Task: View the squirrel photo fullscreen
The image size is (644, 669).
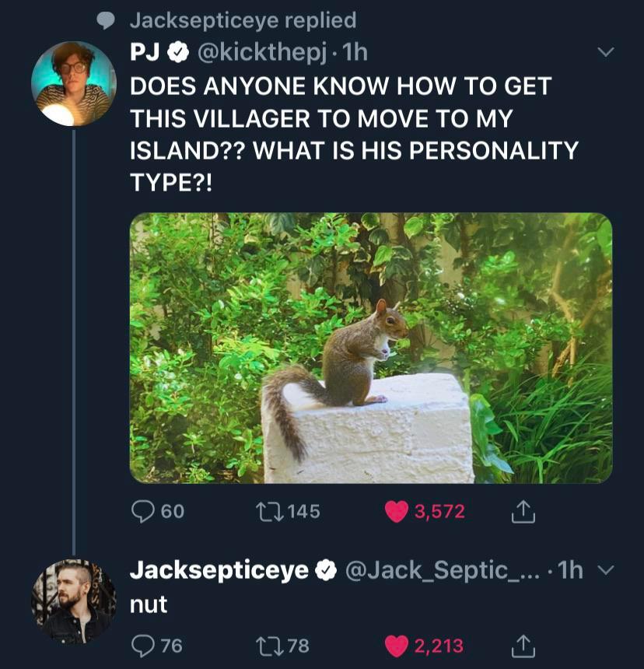Action: click(370, 348)
